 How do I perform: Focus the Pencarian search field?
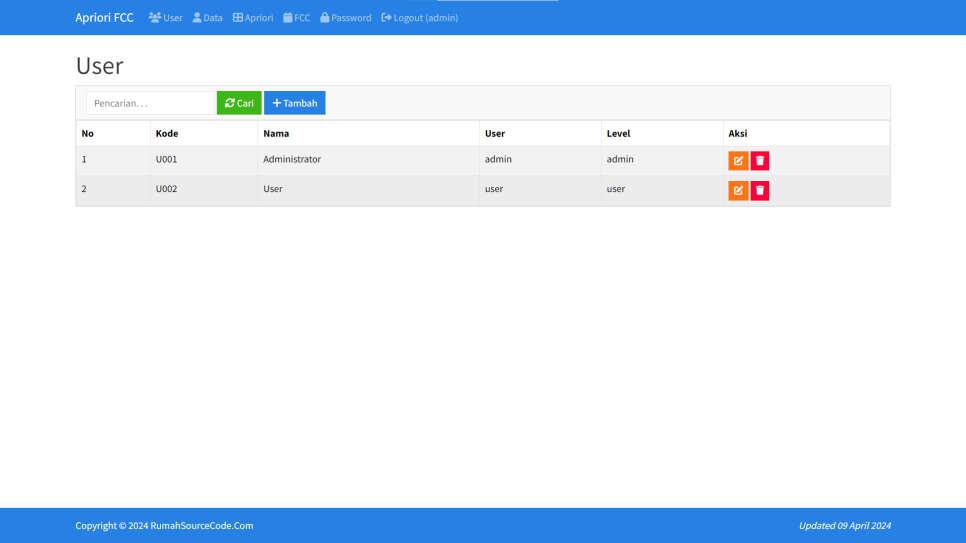click(150, 103)
